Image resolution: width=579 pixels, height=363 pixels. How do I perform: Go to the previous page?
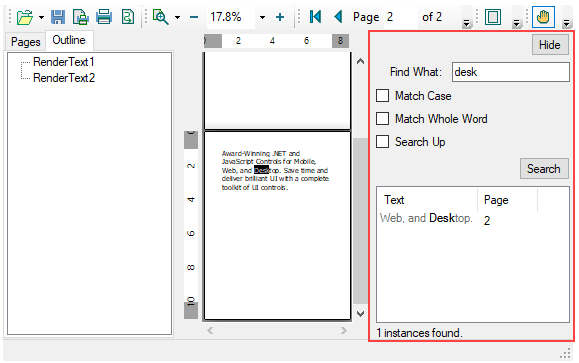338,17
